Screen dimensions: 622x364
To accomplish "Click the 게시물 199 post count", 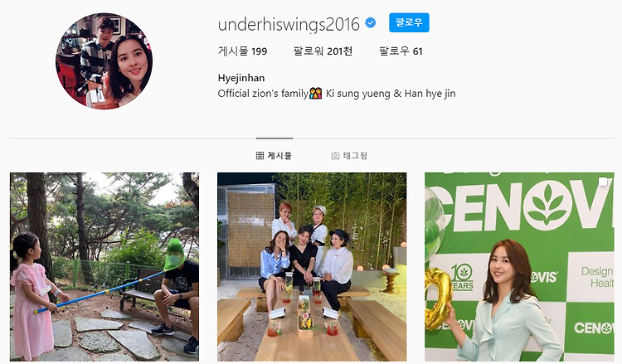I will pyautogui.click(x=242, y=51).
